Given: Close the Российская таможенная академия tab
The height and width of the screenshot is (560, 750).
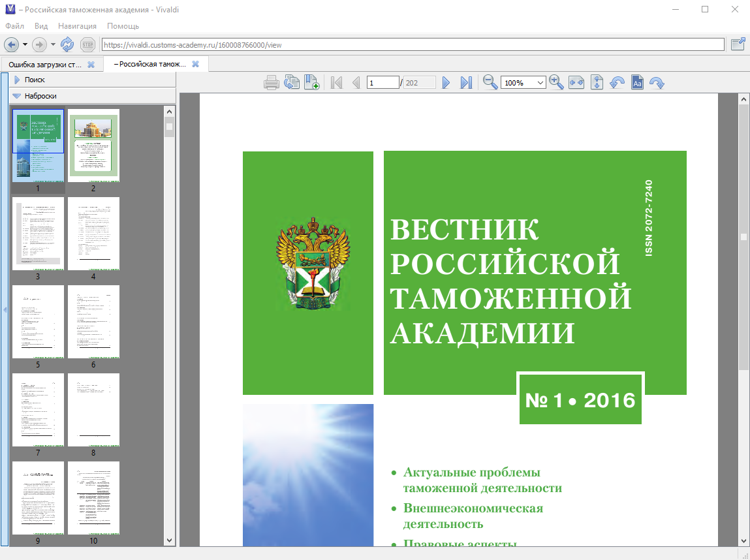Looking at the screenshot, I should pyautogui.click(x=195, y=64).
